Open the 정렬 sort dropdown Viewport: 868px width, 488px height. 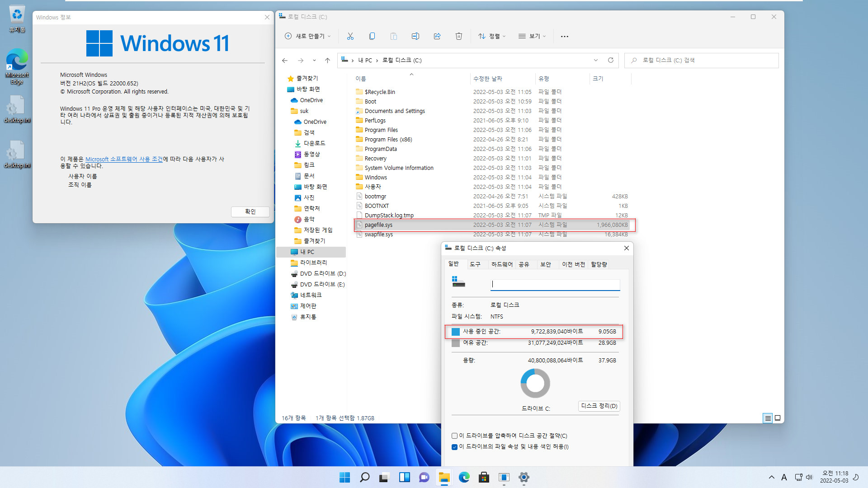pyautogui.click(x=492, y=36)
